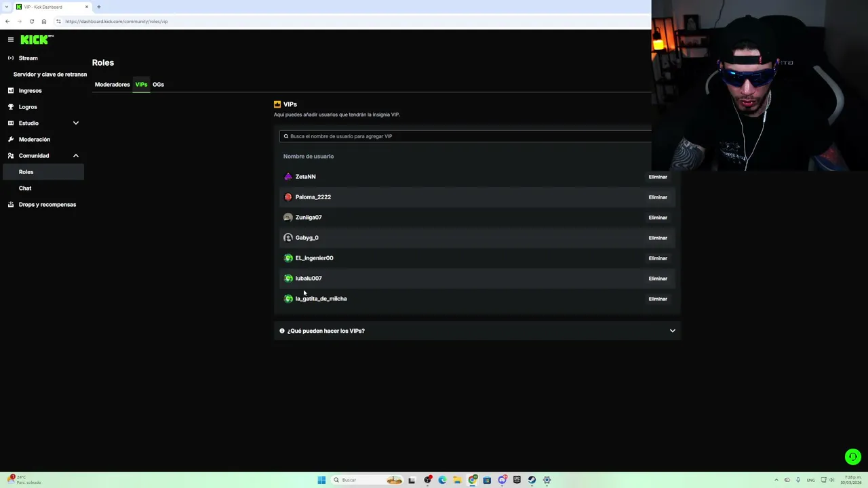Click the Drops y recompensas gift icon

11,205
